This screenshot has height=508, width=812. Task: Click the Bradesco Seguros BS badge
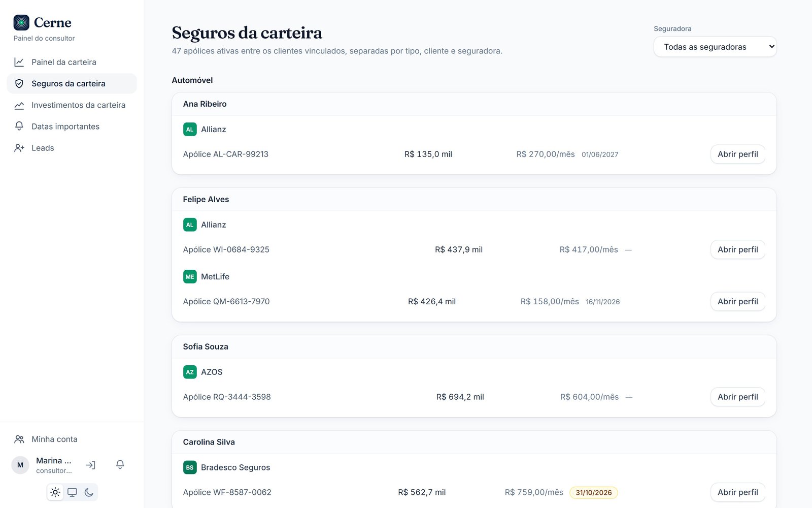coord(190,467)
